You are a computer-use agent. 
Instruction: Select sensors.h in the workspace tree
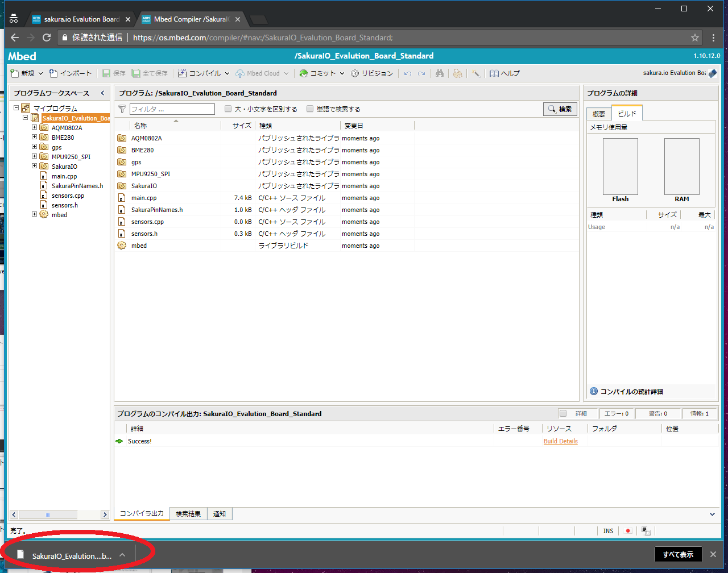point(65,205)
